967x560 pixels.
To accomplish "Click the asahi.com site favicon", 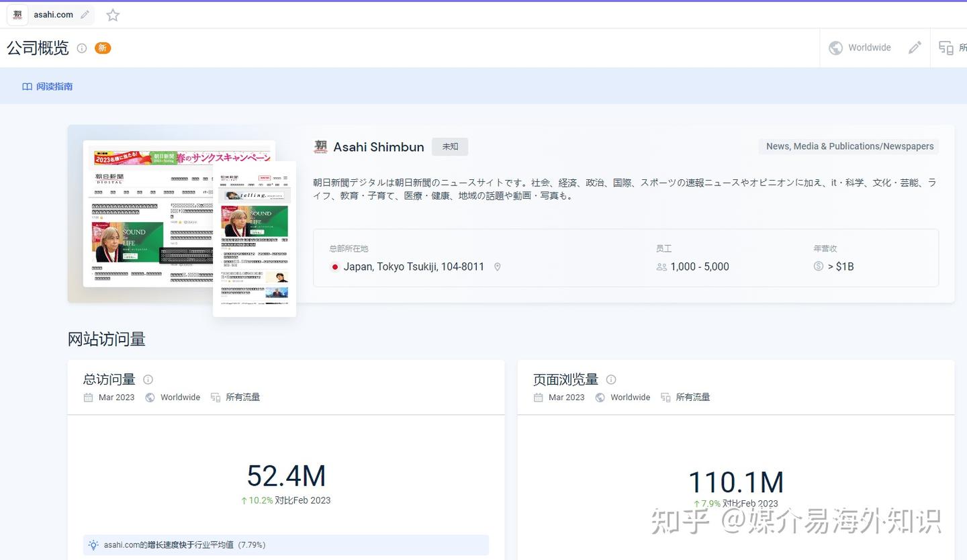I will [x=17, y=15].
